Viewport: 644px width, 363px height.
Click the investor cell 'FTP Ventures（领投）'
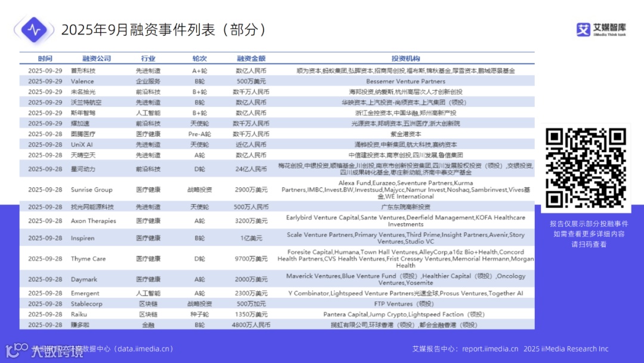point(404,304)
